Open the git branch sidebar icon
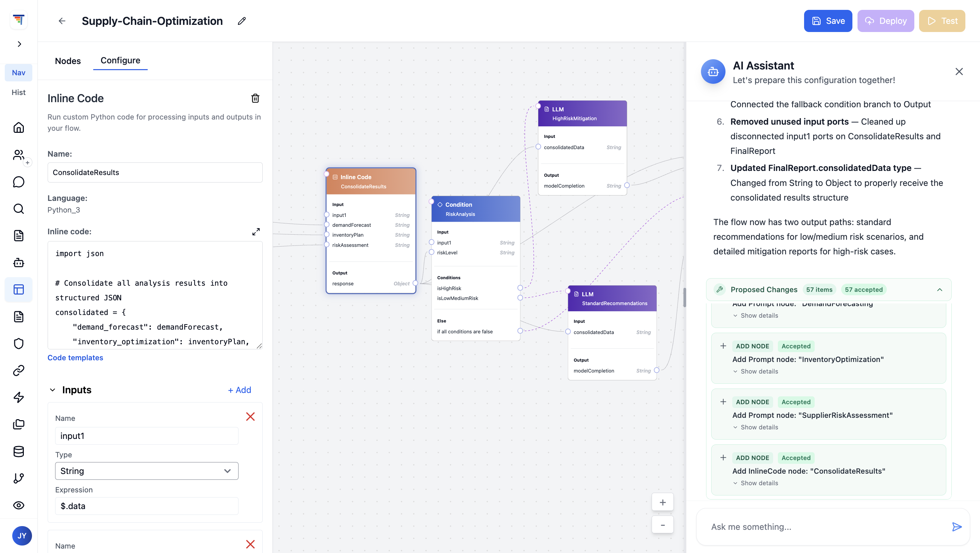The image size is (980, 553). coord(19,478)
